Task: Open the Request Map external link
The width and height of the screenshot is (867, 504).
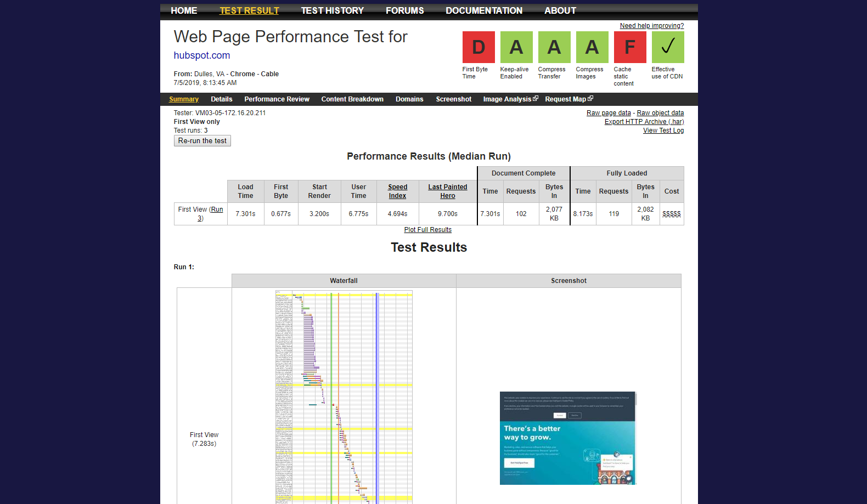Action: point(569,99)
